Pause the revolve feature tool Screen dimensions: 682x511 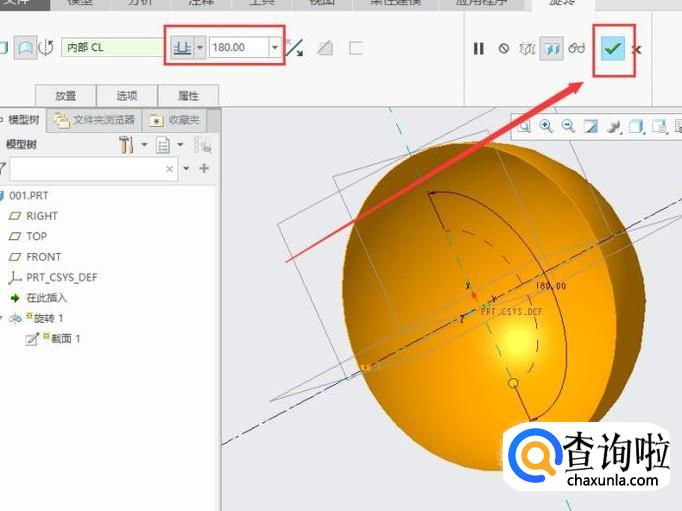point(478,48)
